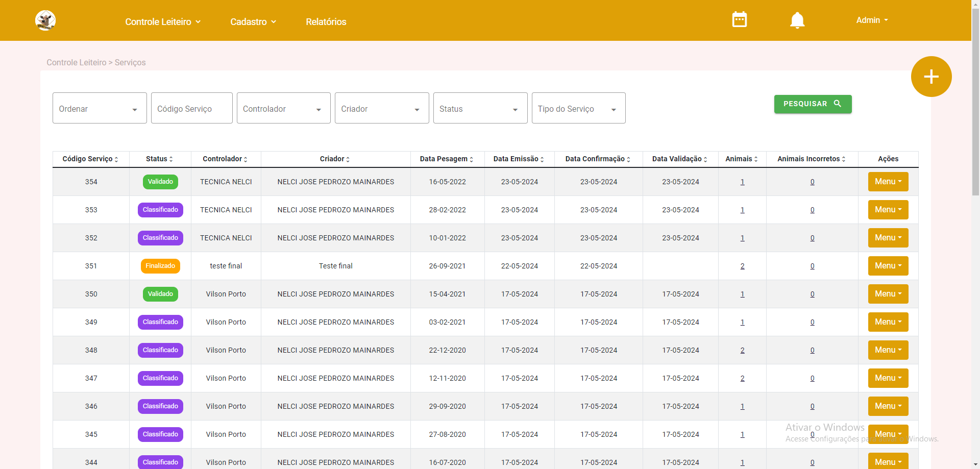Sort by Criador column arrows

(348, 159)
